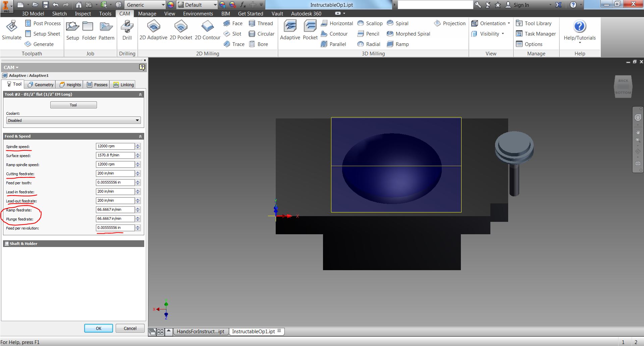Click the Folder job icon

pyautogui.click(x=89, y=30)
